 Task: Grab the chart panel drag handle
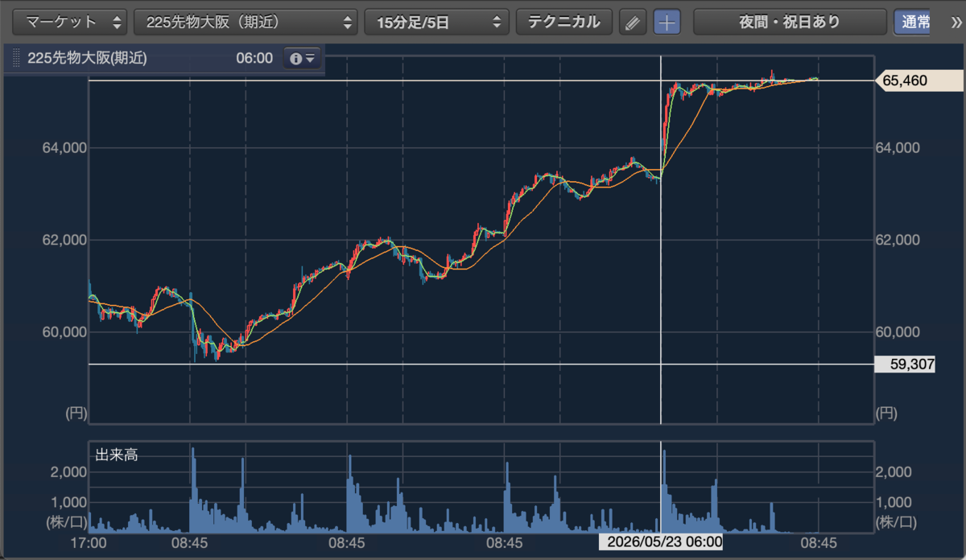point(15,59)
